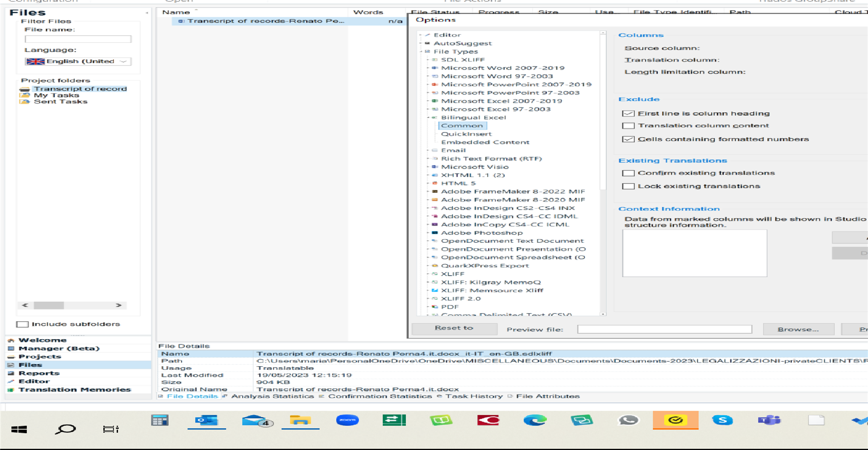868x450 pixels.
Task: Open taskbar search
Action: (x=66, y=429)
